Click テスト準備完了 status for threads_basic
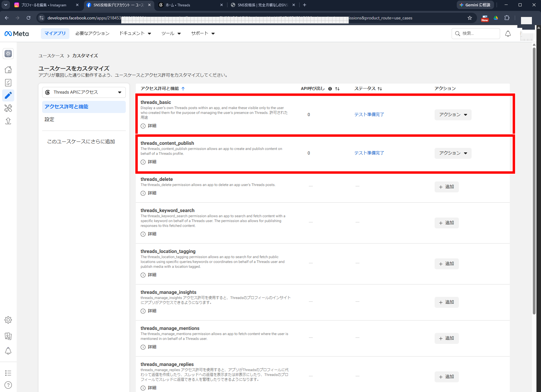The height and width of the screenshot is (392, 541). tap(369, 115)
